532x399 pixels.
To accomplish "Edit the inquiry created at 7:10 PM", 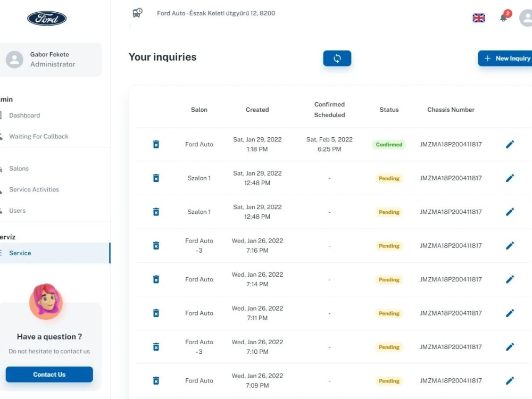I will point(510,347).
